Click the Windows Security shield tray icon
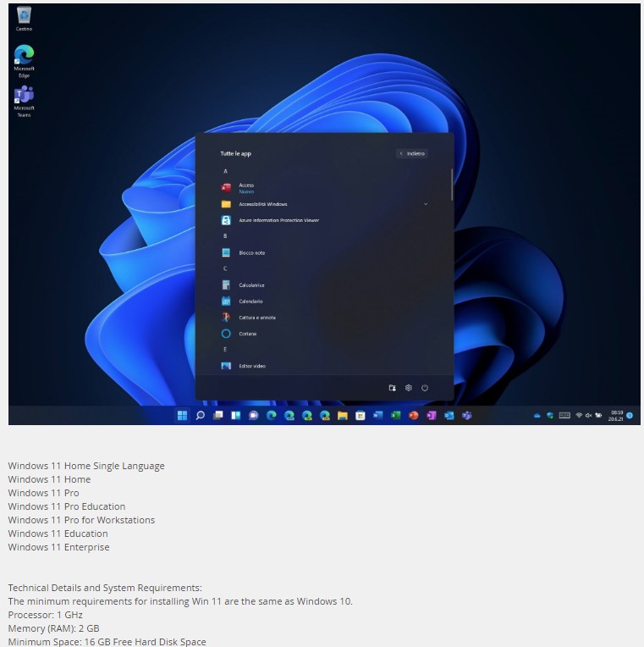The image size is (644, 647). [549, 416]
